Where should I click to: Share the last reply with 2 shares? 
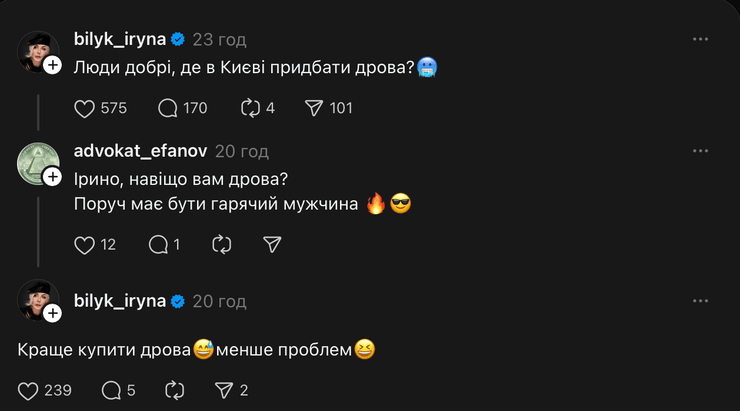(x=225, y=390)
